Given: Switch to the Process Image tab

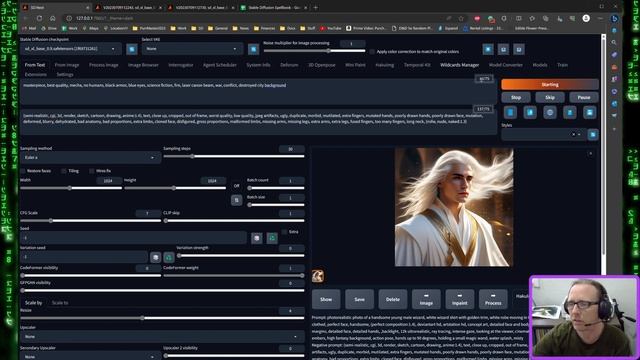Looking at the screenshot, I should [x=103, y=65].
